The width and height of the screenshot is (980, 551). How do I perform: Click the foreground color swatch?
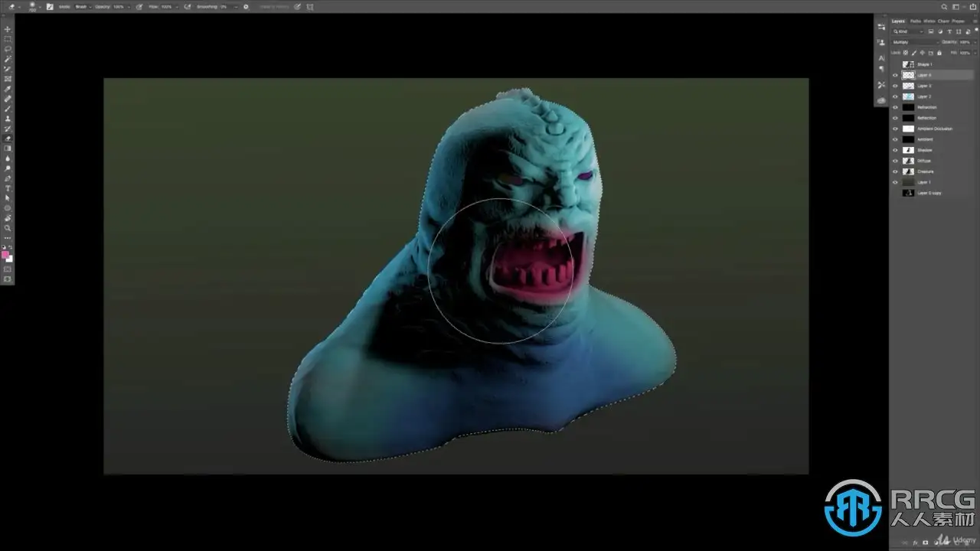click(5, 254)
